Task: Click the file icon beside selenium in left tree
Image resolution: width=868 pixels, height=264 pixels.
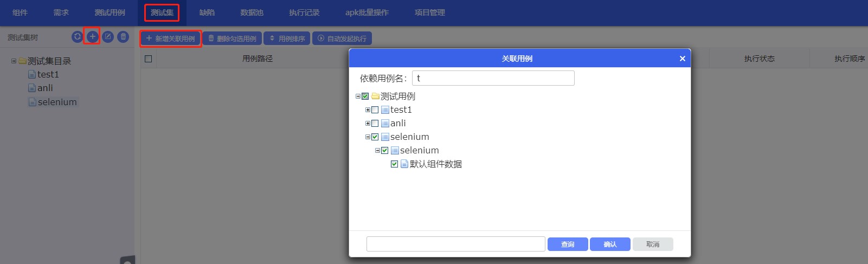Action: point(32,102)
